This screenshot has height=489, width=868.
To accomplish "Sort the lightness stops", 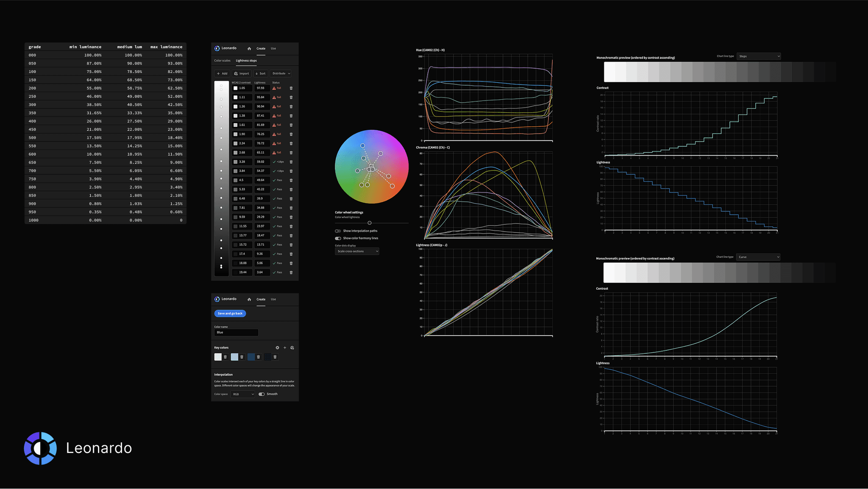I will [x=261, y=74].
